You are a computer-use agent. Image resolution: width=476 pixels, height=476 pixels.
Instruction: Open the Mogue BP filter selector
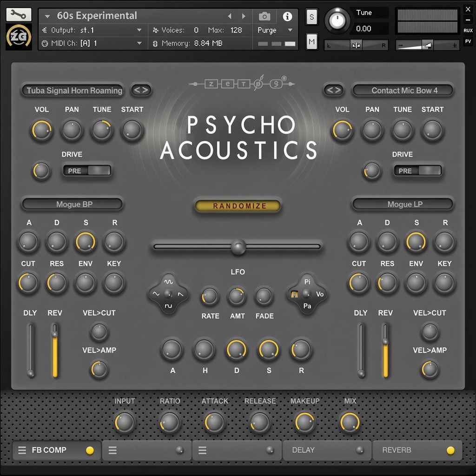click(x=73, y=204)
